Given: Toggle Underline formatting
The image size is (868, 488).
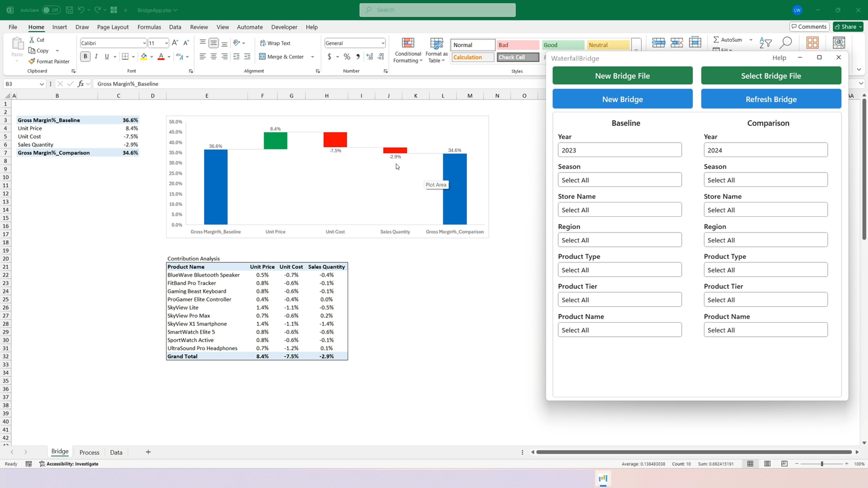Looking at the screenshot, I should (107, 56).
